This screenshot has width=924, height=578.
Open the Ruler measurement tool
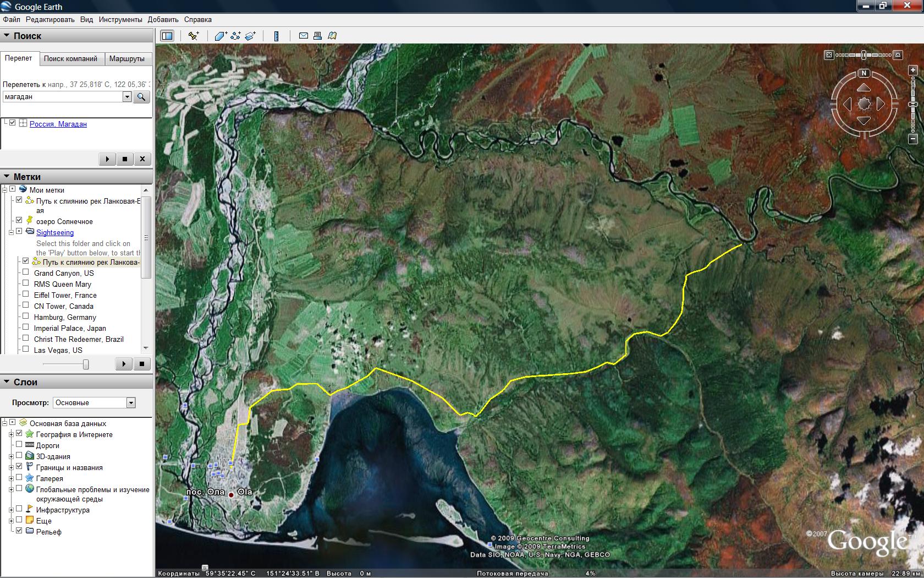pos(276,36)
